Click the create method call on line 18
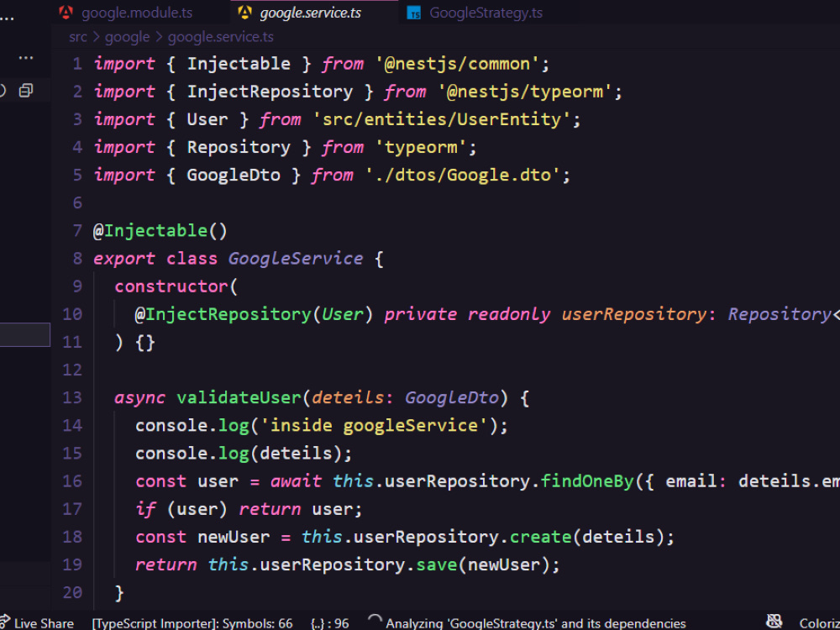The image size is (840, 630). [x=540, y=538]
